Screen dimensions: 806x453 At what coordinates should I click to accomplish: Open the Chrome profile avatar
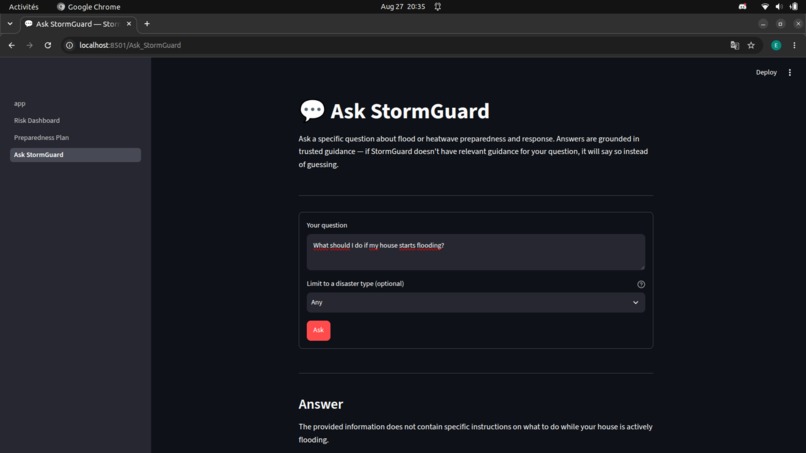tap(776, 45)
